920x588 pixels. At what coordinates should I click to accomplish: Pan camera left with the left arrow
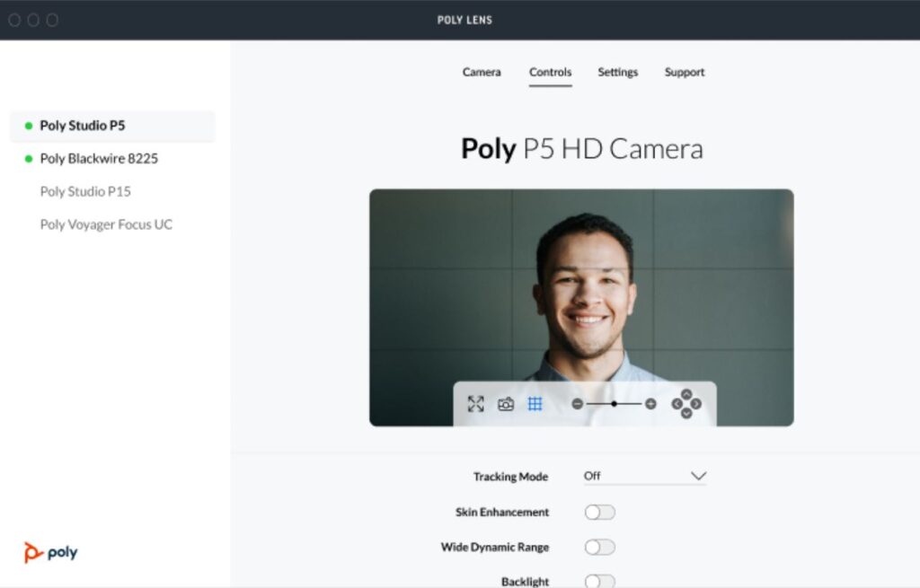coord(677,404)
